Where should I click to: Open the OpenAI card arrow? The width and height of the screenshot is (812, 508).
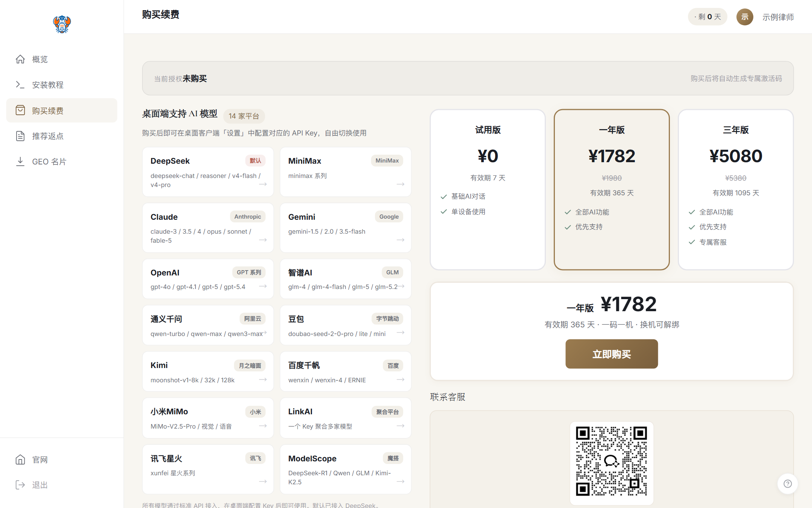(263, 286)
